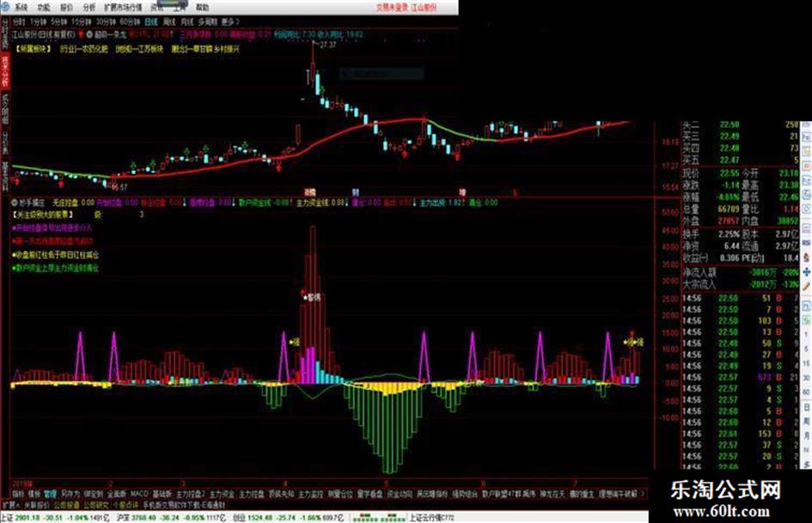
Task: Select the pencil drawing tool in right toolbar
Action: pyautogui.click(x=806, y=285)
